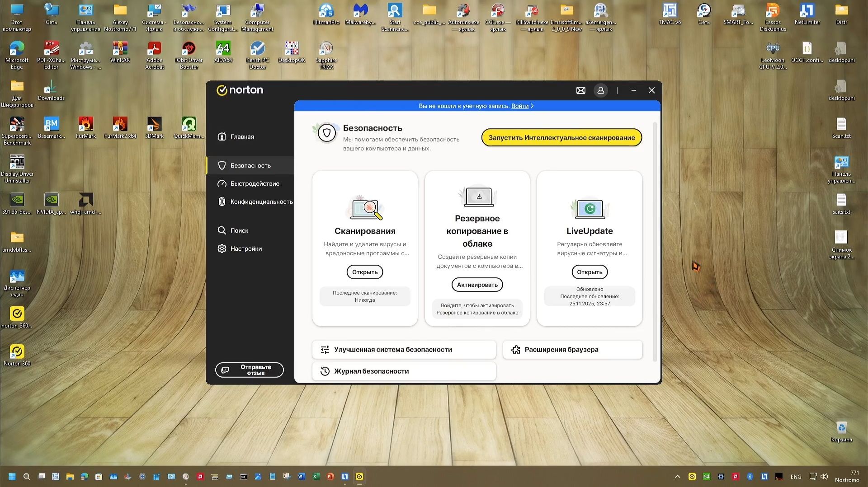Select Eassos DiskGenius desktop icon
Image resolution: width=868 pixels, height=487 pixels.
click(773, 17)
